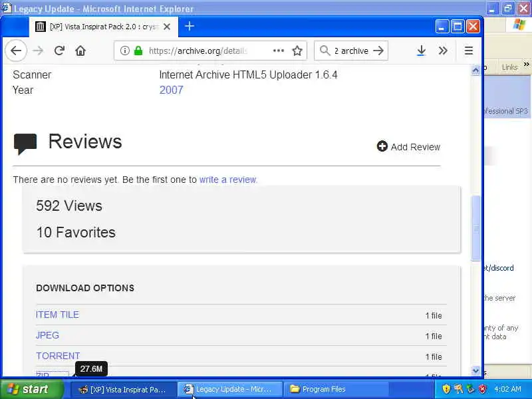Screen dimensions: 532x399
Task: Open the 2007 year link
Action: point(171,90)
